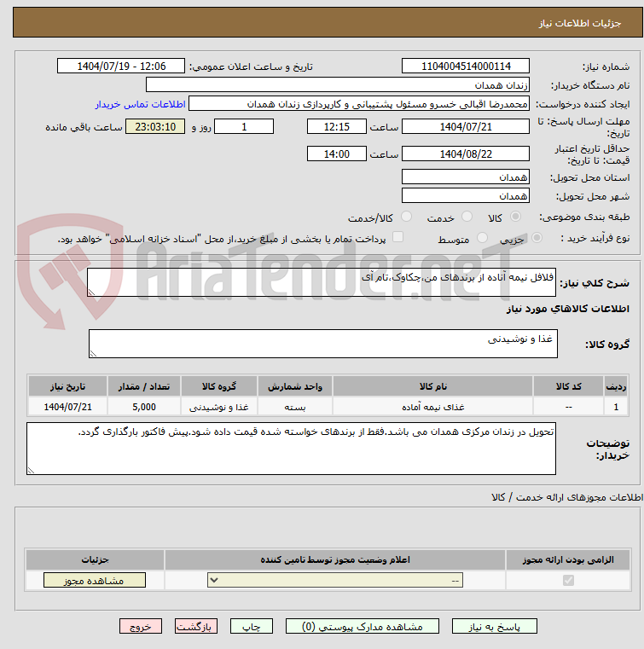This screenshot has height=649, width=644.
Task: Open مشاهده مدارک پیوستی (0) button
Action: (x=363, y=626)
